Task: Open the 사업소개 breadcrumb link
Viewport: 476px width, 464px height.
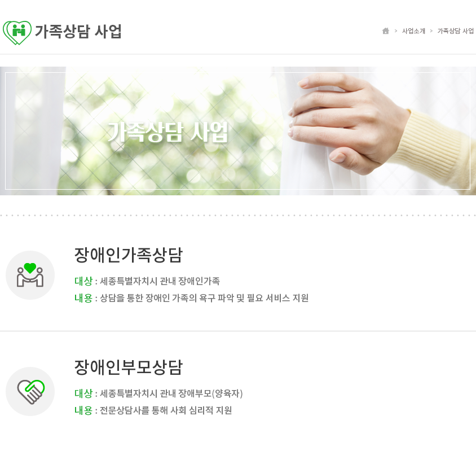Action: click(x=413, y=30)
